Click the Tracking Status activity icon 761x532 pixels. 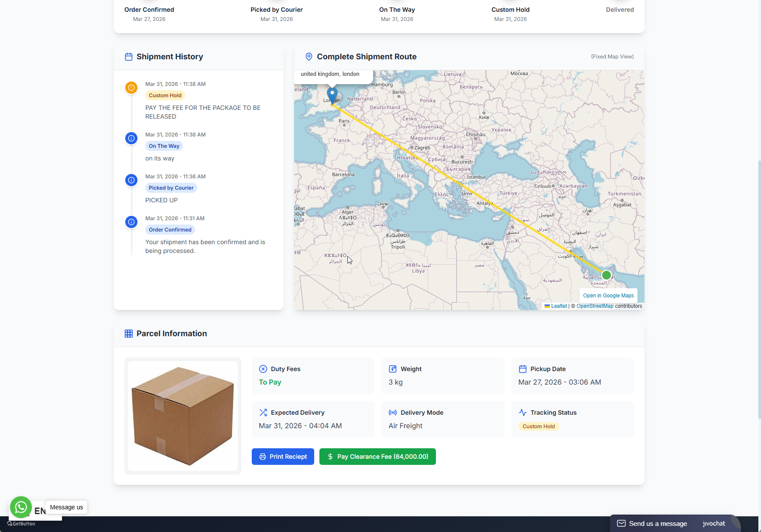(x=523, y=413)
